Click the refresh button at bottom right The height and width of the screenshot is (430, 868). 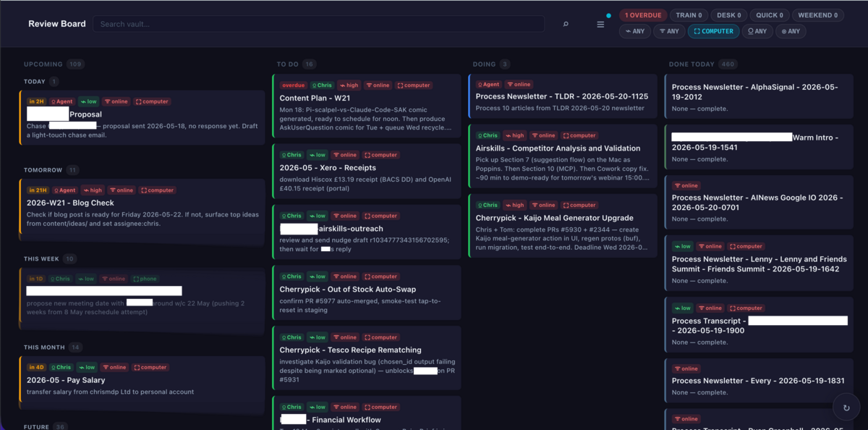pyautogui.click(x=846, y=408)
